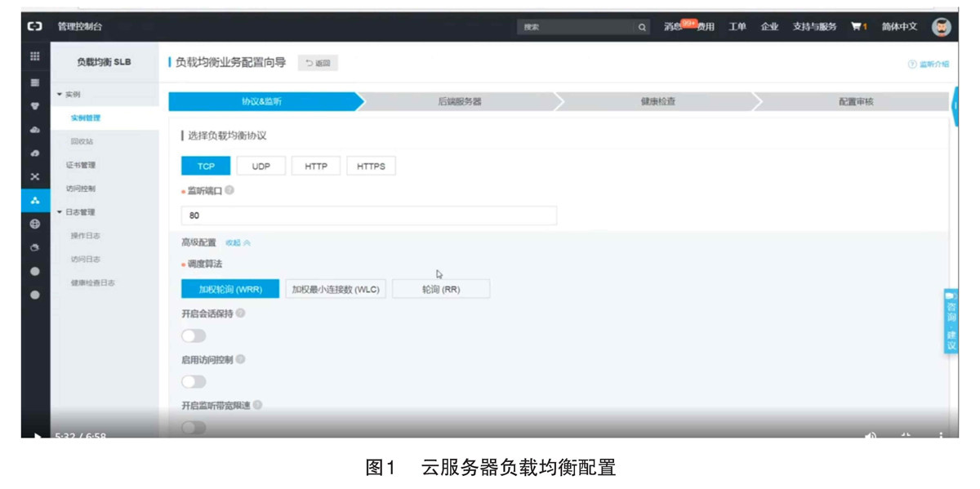980x489 pixels.
Task: Select 加权最小连接数 (WLC) scheduling algorithm
Action: (336, 289)
